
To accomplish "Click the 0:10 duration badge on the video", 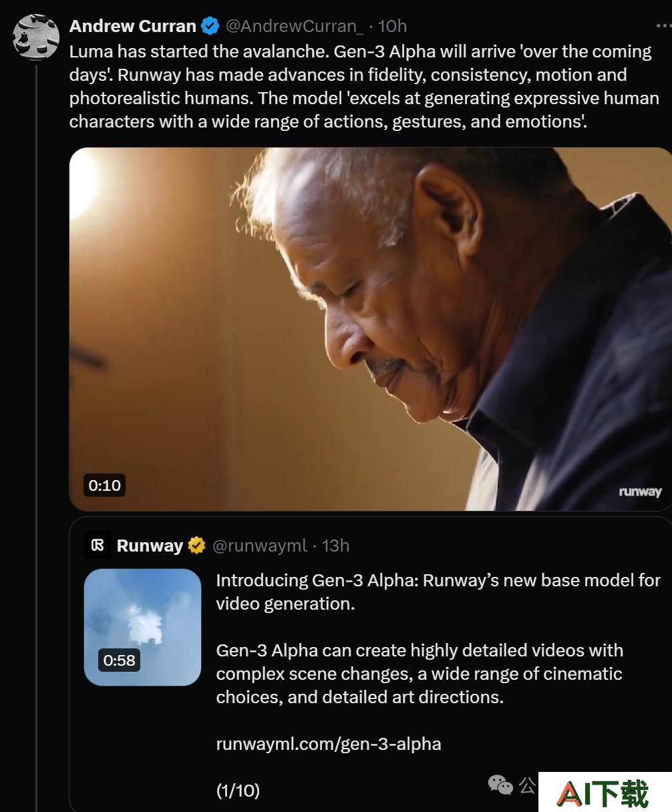I will (x=105, y=485).
